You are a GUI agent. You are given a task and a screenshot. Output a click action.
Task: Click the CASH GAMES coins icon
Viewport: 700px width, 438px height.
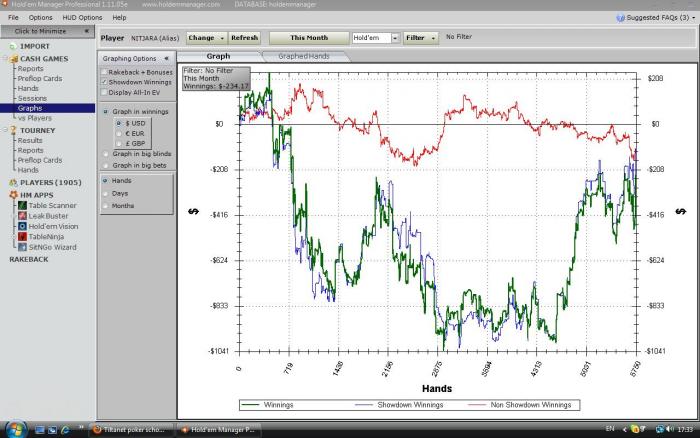14,59
